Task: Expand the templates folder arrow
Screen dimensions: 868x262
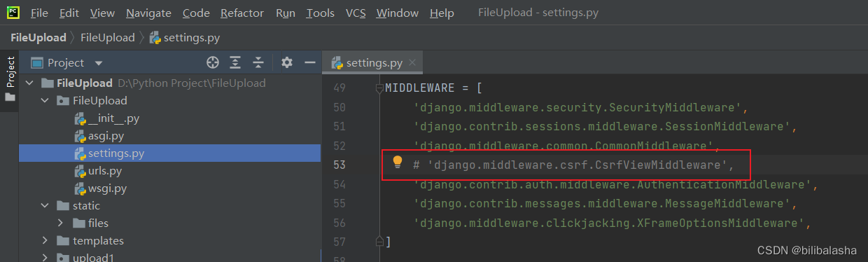Action: pos(45,241)
